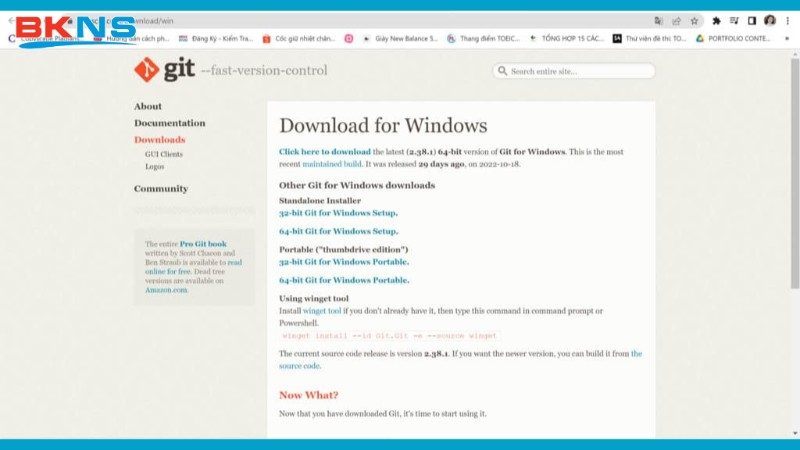This screenshot has height=450, width=800.
Task: Expand the bookmarks overflow chevron
Action: (787, 38)
